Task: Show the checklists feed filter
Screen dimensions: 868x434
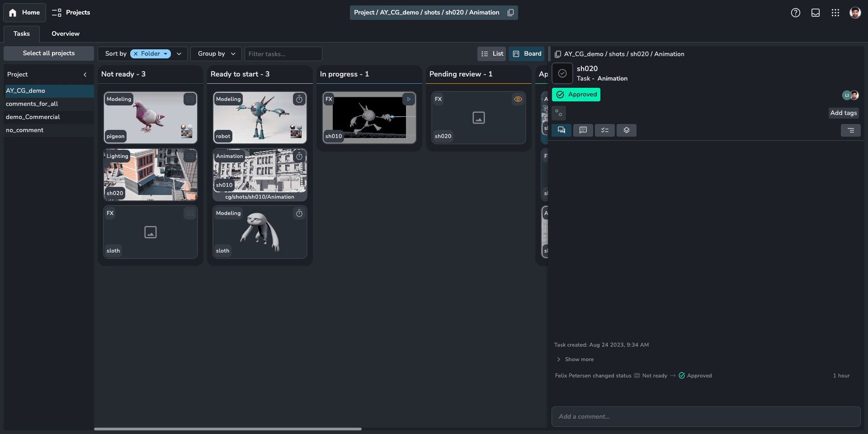Action: click(604, 130)
